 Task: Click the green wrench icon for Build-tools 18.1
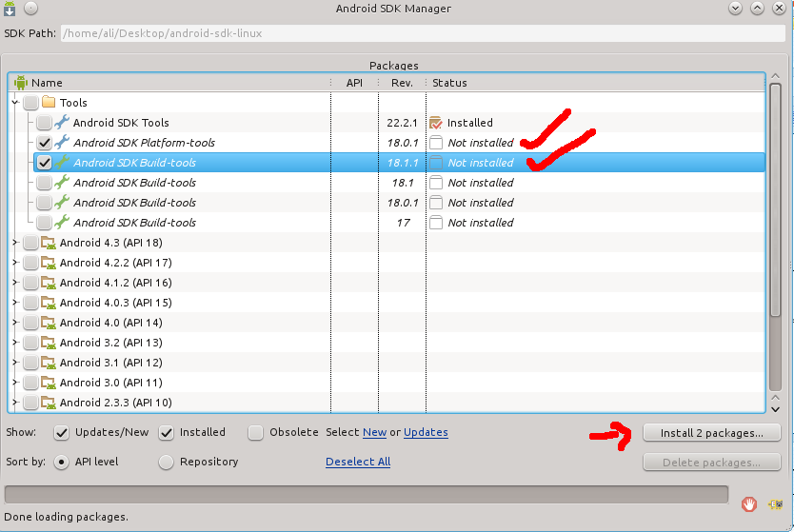tap(62, 182)
